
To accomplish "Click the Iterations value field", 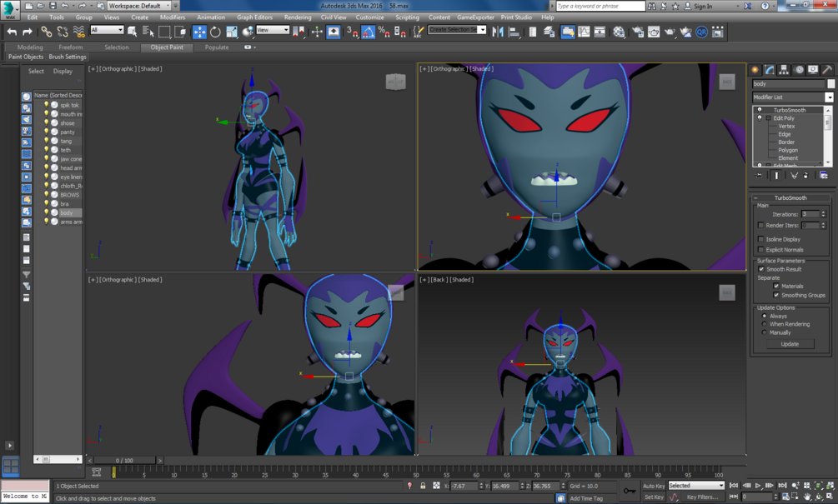I will click(810, 214).
